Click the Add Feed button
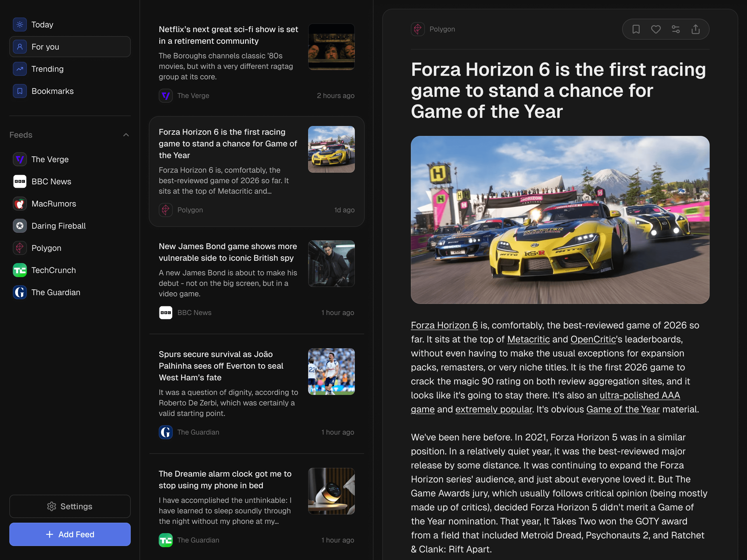This screenshot has width=747, height=560. [x=70, y=534]
